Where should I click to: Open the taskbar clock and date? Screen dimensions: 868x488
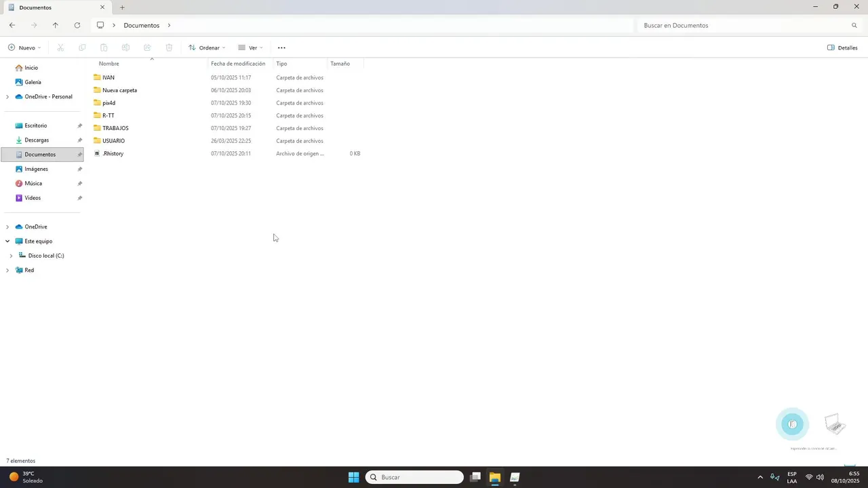pyautogui.click(x=846, y=477)
